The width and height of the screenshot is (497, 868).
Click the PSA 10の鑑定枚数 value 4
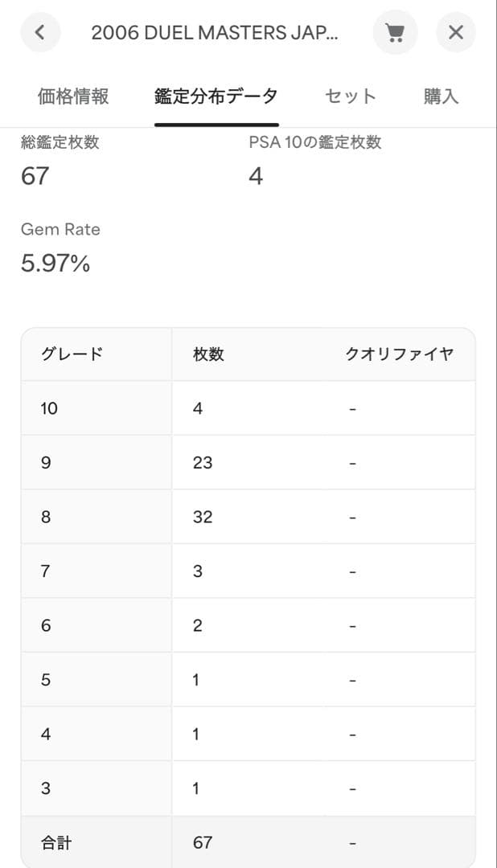[x=256, y=176]
